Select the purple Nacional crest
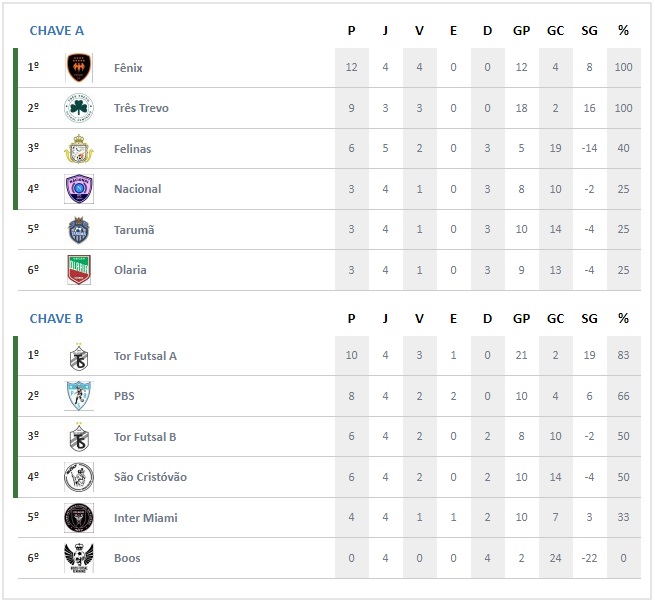 tap(79, 189)
